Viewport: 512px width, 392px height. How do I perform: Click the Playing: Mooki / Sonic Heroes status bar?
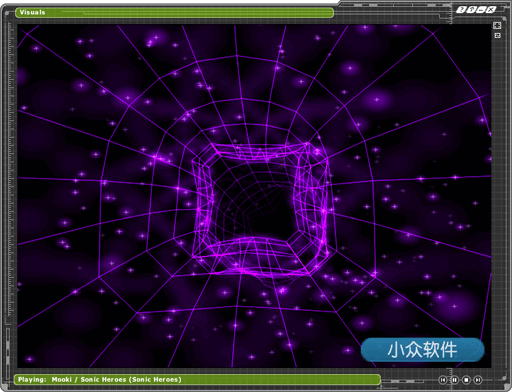197,380
